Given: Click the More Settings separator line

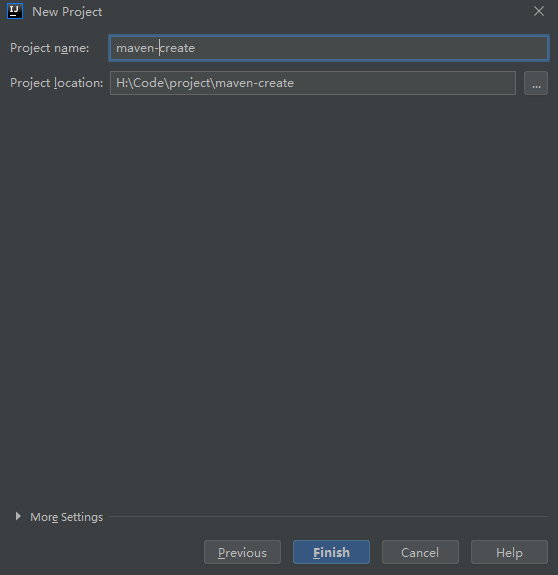Looking at the screenshot, I should [328, 516].
